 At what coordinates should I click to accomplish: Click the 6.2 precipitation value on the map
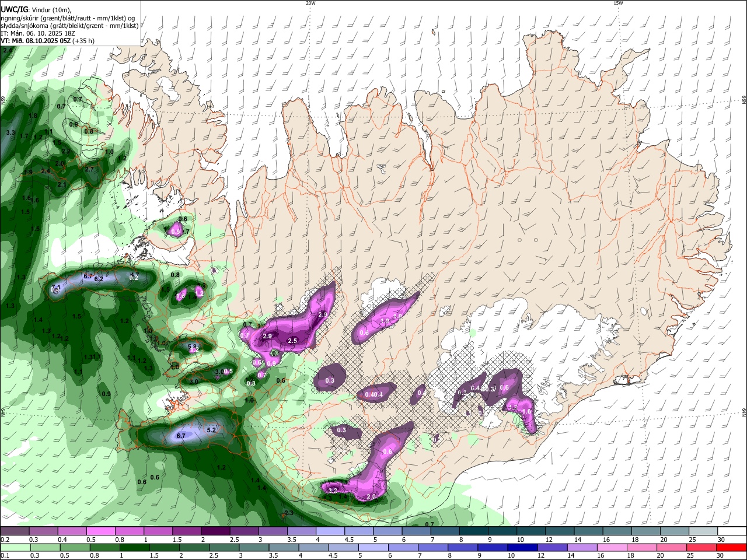tap(99, 279)
